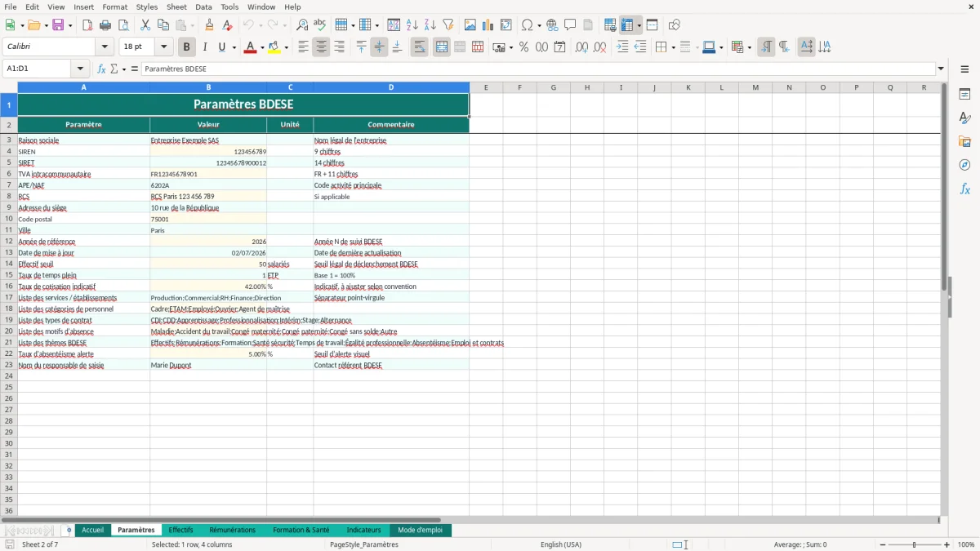Click English (USA) language in the status bar
This screenshot has width=980, height=551.
point(561,544)
